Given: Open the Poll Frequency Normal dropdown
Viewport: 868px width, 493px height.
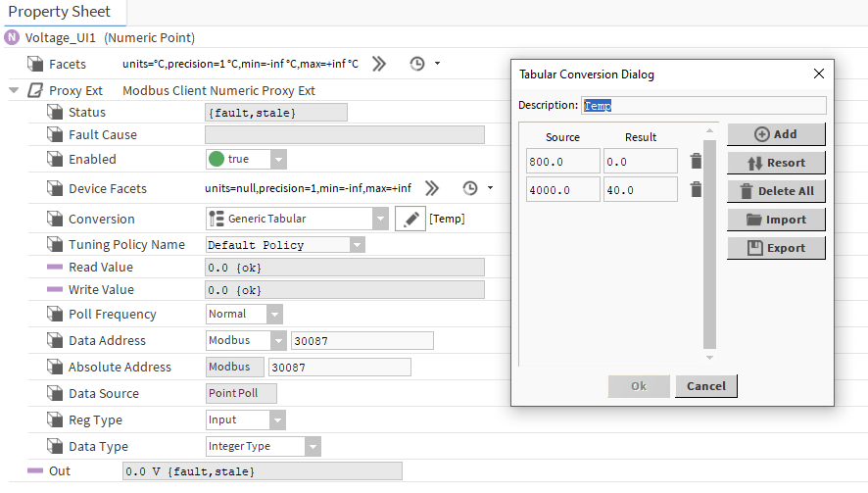Looking at the screenshot, I should 274,315.
